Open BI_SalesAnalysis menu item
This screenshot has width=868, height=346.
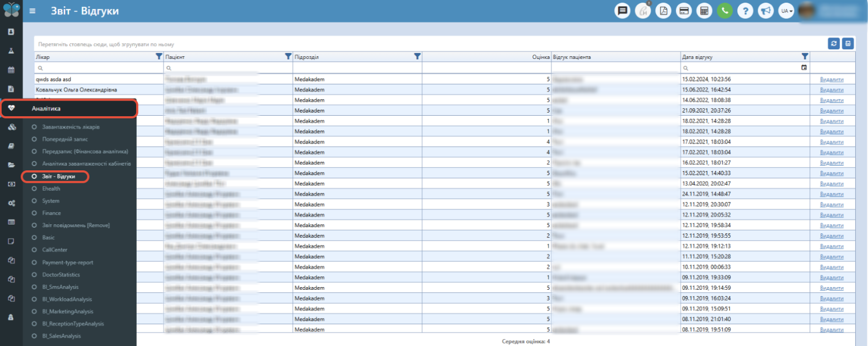pos(62,336)
